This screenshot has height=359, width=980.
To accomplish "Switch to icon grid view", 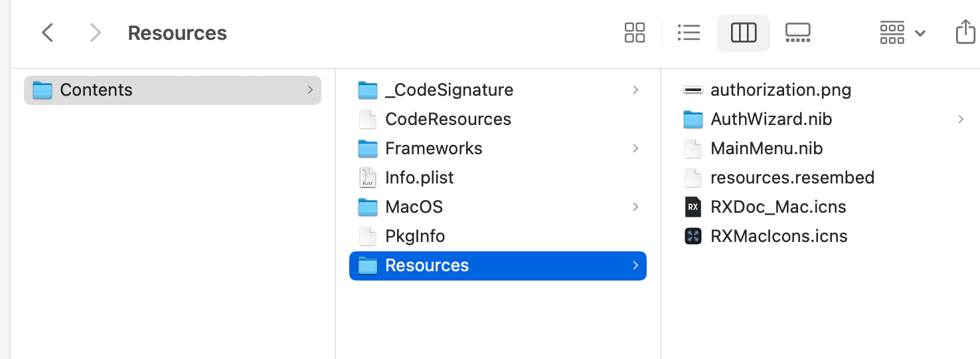I will point(635,33).
